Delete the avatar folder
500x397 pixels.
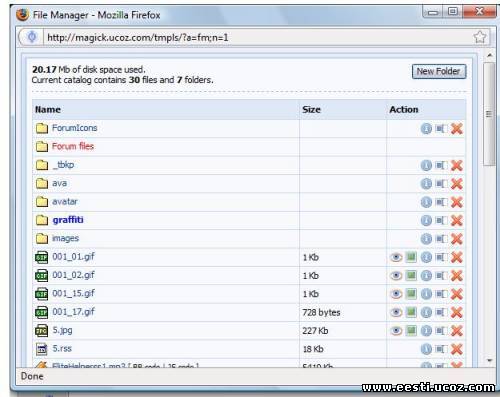[x=457, y=202]
